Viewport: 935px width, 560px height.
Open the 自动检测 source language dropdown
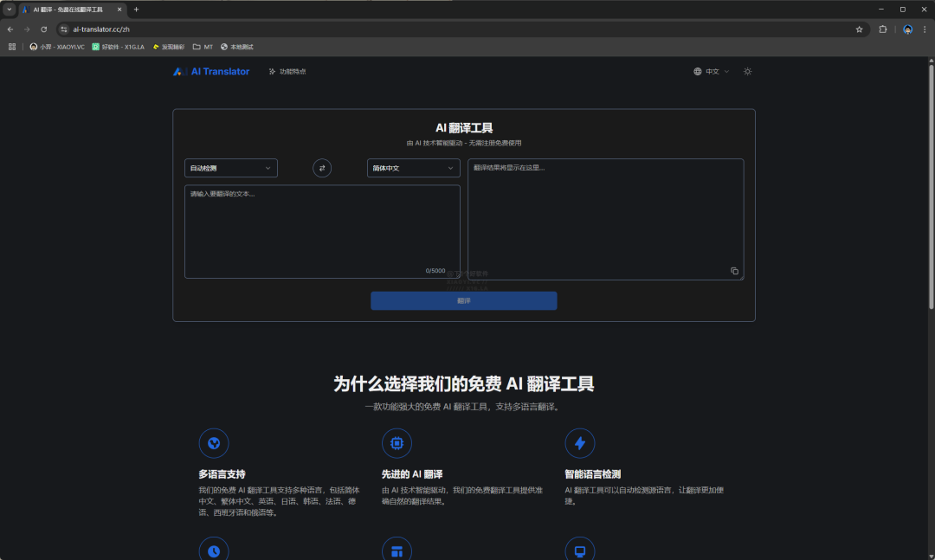point(231,168)
